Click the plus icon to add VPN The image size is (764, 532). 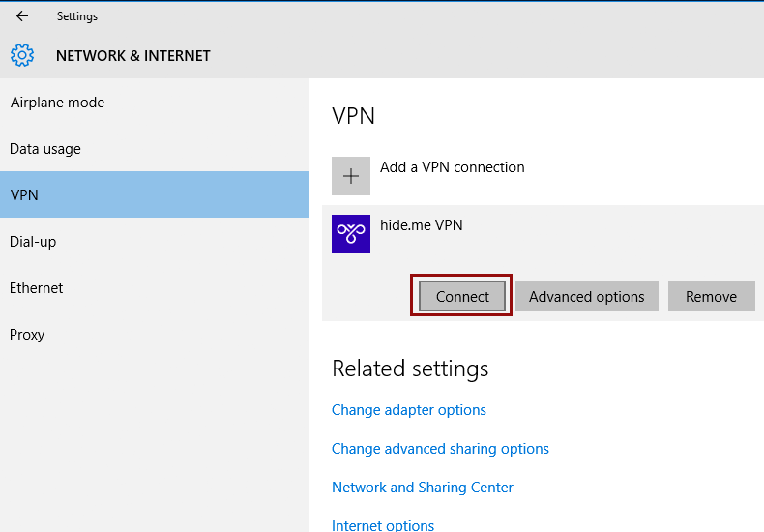[x=351, y=176]
